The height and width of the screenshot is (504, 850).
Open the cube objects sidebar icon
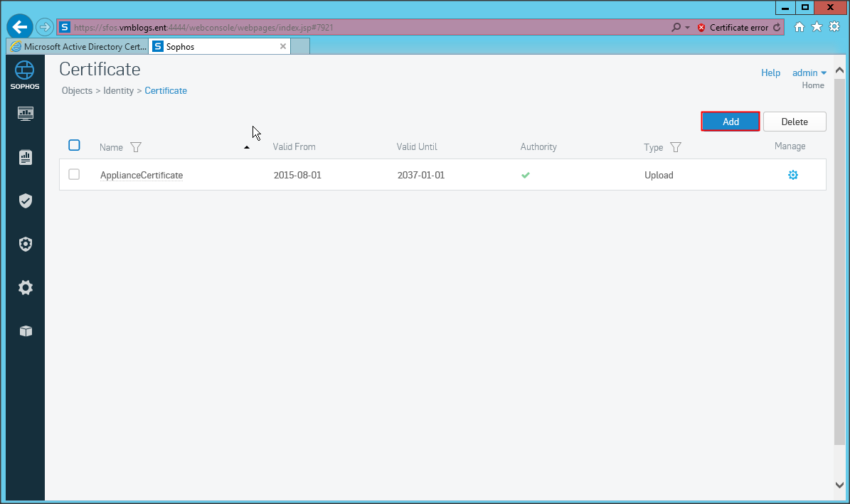26,331
